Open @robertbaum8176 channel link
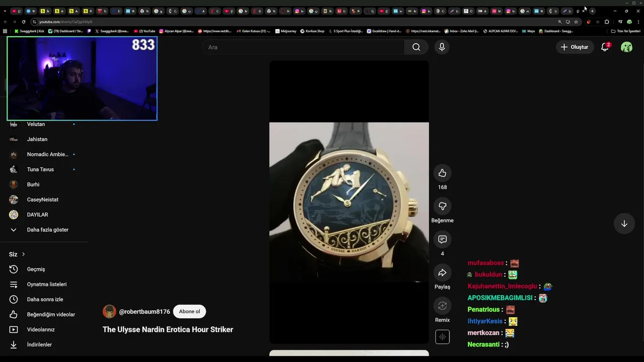 tap(144, 312)
